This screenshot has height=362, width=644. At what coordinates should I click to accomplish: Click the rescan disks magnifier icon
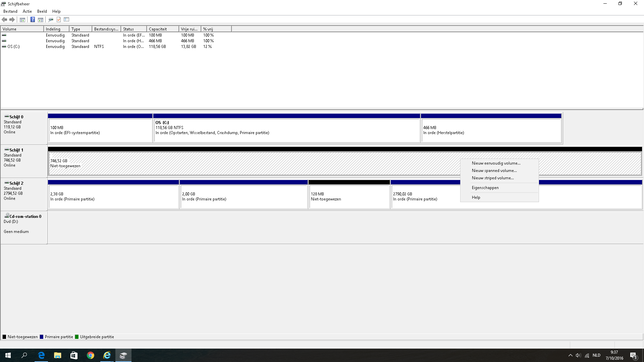51,19
